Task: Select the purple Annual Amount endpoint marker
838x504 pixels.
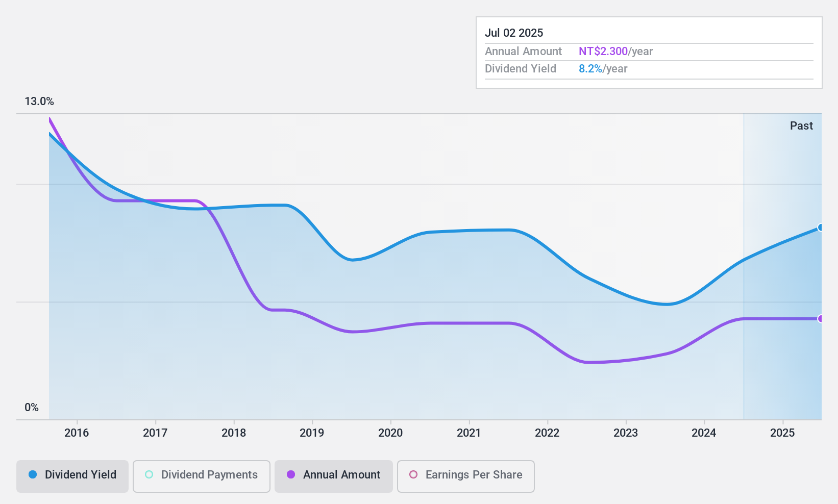Action: click(x=821, y=319)
